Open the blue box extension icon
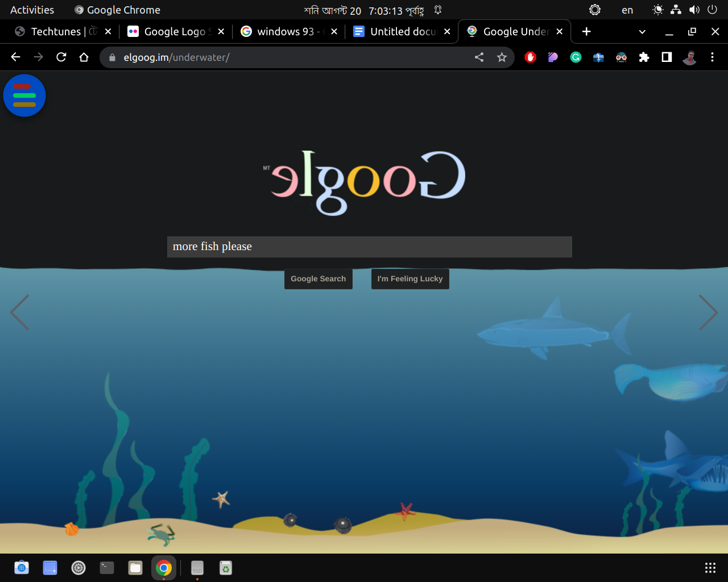This screenshot has width=728, height=582. click(x=598, y=57)
